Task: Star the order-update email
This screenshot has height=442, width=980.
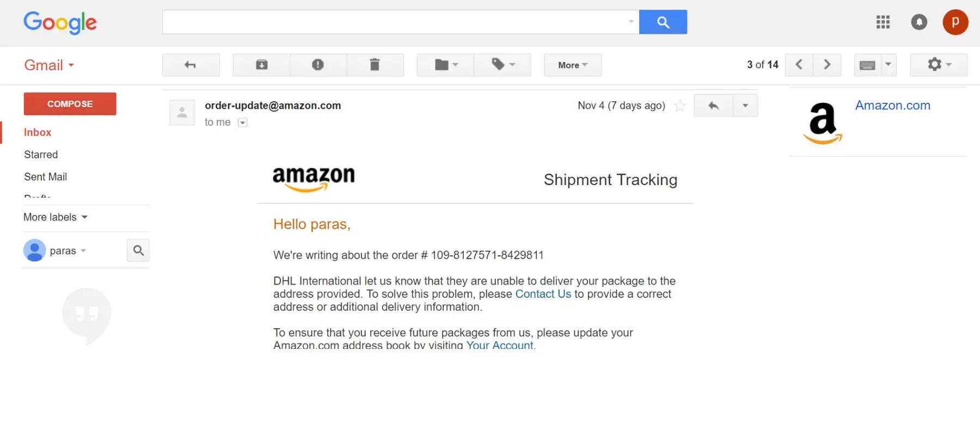Action: click(x=679, y=106)
